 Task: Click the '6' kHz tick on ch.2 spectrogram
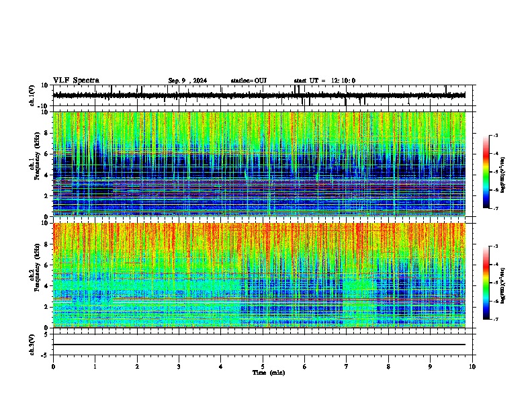[x=46, y=265]
